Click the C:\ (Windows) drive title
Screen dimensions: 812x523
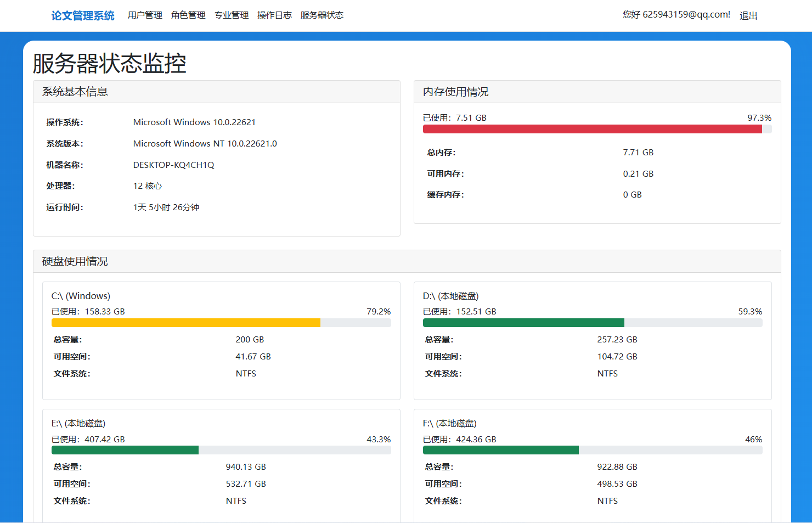tap(81, 296)
